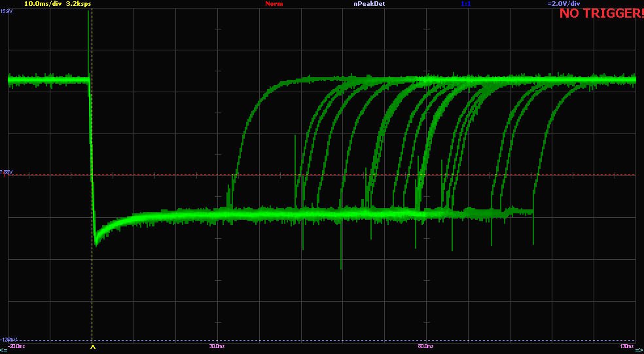
Task: Click the blue dashed ground reference line
Action: coord(327,341)
